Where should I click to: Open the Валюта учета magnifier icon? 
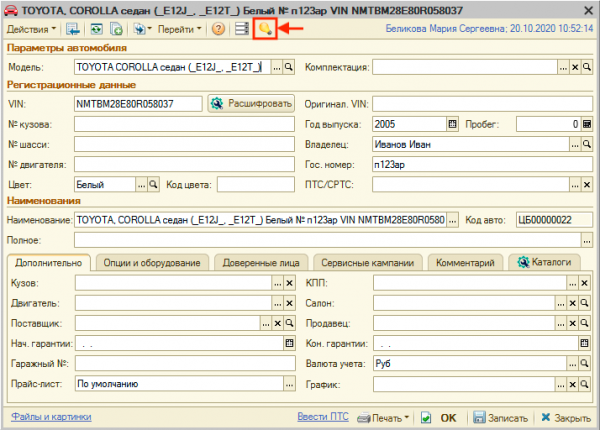coord(584,363)
